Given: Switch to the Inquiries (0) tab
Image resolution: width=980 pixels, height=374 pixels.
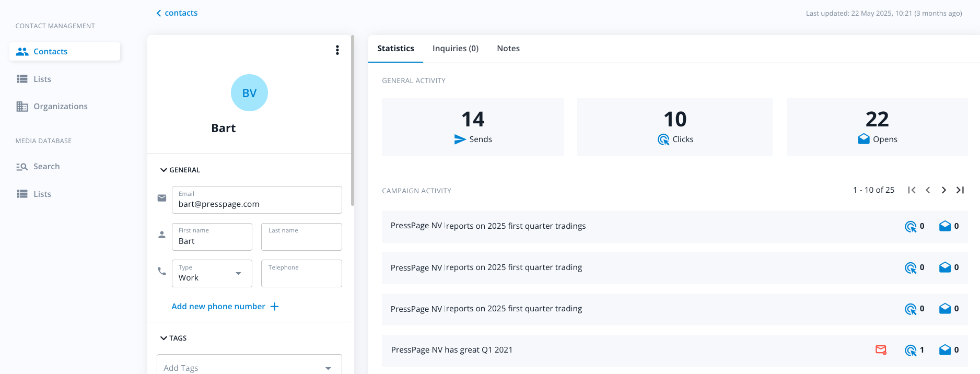Looking at the screenshot, I should pos(455,49).
